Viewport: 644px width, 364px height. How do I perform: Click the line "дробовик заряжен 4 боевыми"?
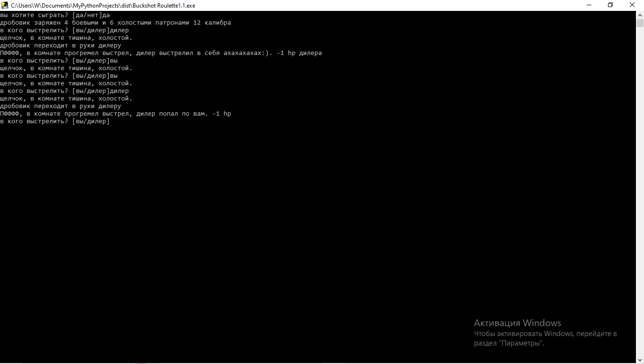[x=116, y=23]
